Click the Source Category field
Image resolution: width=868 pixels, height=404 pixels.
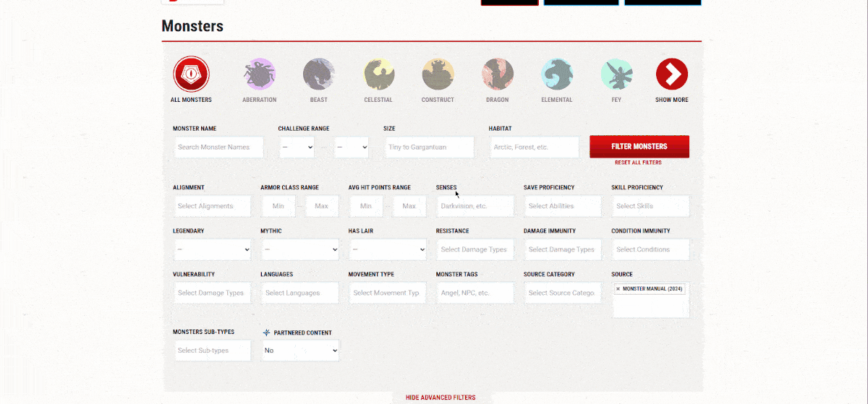(563, 293)
